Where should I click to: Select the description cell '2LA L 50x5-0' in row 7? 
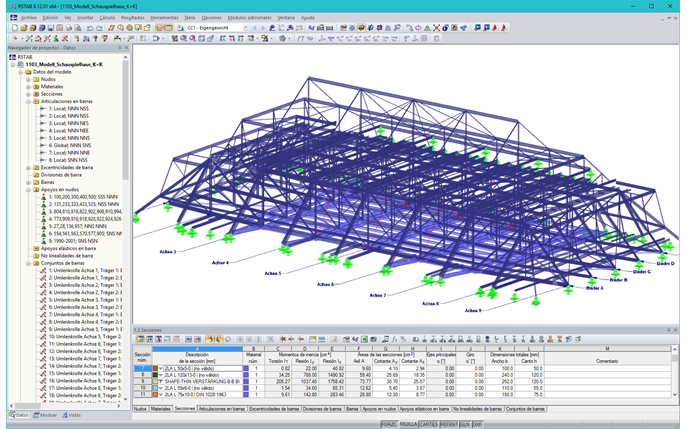click(203, 369)
